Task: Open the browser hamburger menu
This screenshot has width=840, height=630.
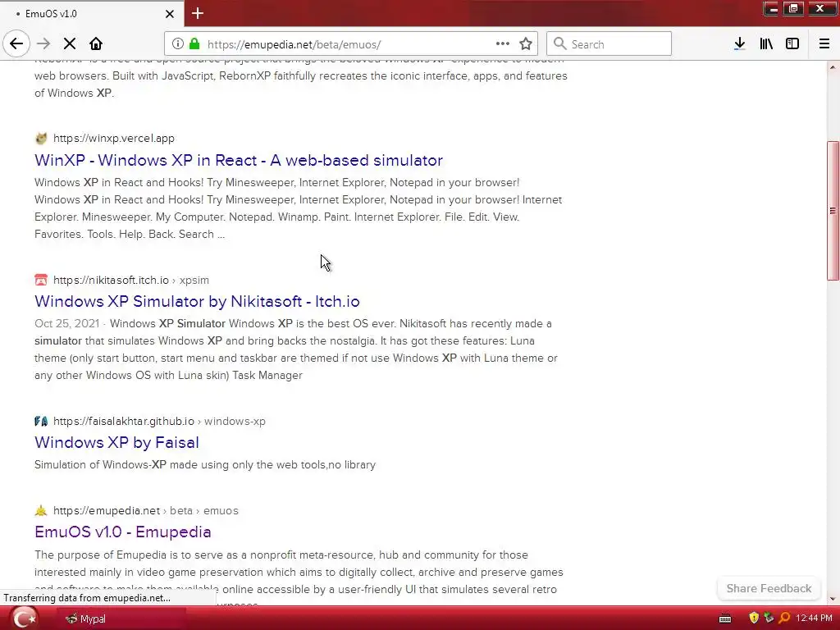Action: pos(824,44)
